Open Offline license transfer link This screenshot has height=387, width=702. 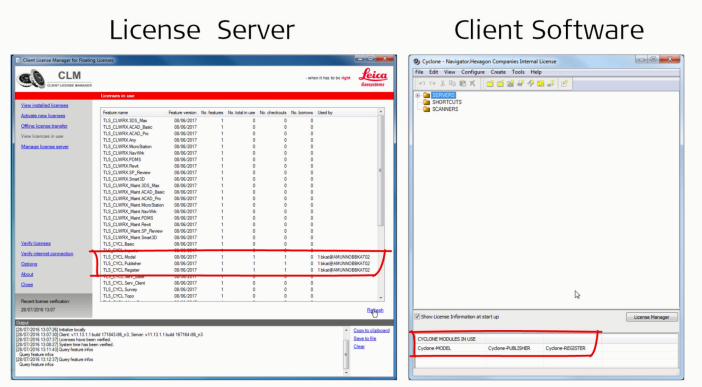coord(44,126)
